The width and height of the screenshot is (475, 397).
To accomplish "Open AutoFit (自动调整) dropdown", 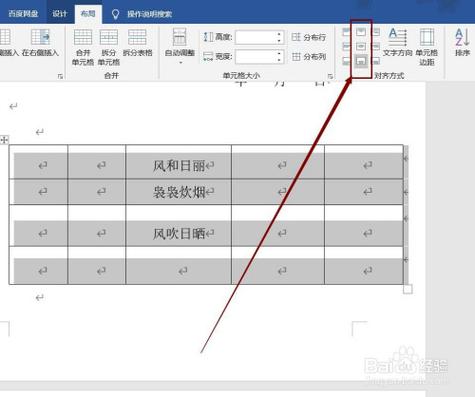I will (x=180, y=46).
